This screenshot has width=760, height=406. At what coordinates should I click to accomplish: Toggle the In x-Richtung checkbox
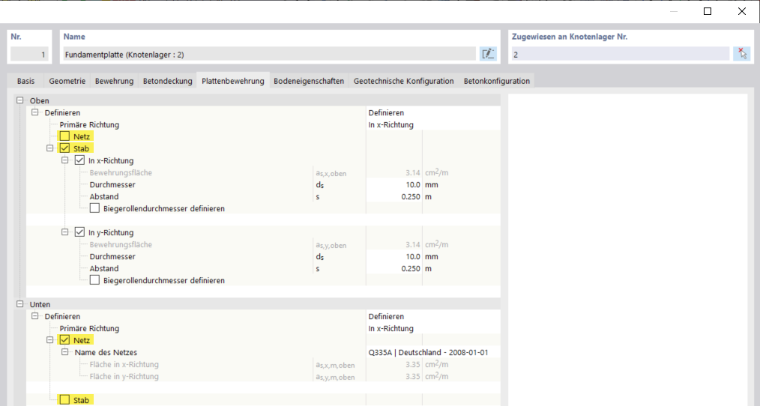[79, 160]
